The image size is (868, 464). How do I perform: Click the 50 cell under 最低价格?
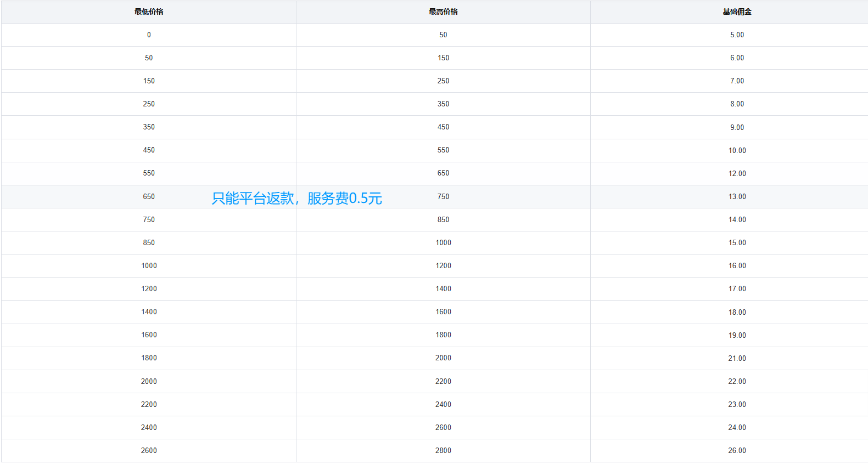click(149, 58)
